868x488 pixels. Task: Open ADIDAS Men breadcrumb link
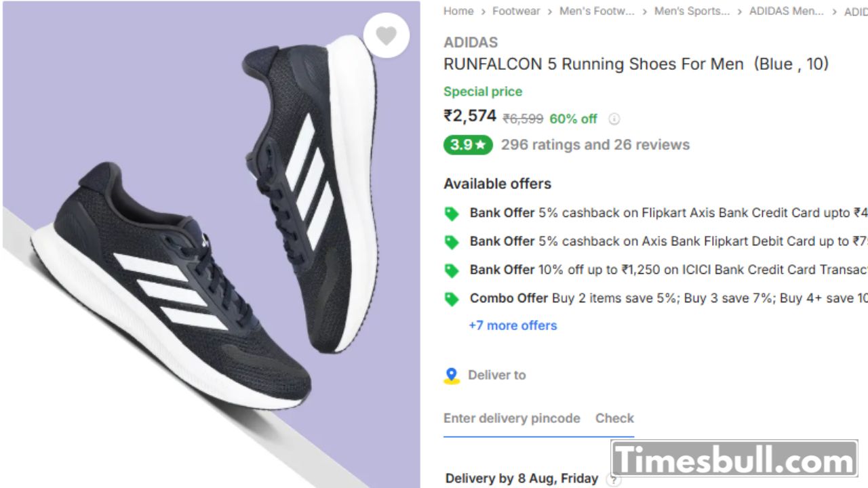pos(787,11)
